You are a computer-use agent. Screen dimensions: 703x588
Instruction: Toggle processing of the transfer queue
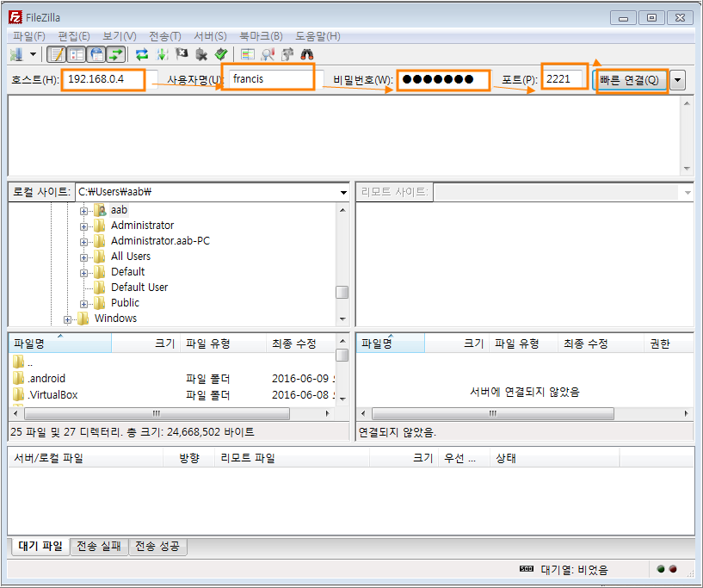(x=162, y=55)
